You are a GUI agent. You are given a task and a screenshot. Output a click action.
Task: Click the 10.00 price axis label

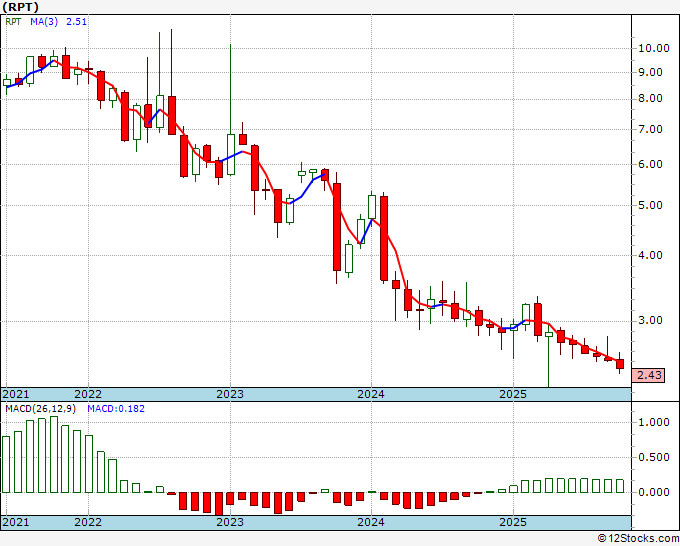click(x=654, y=48)
